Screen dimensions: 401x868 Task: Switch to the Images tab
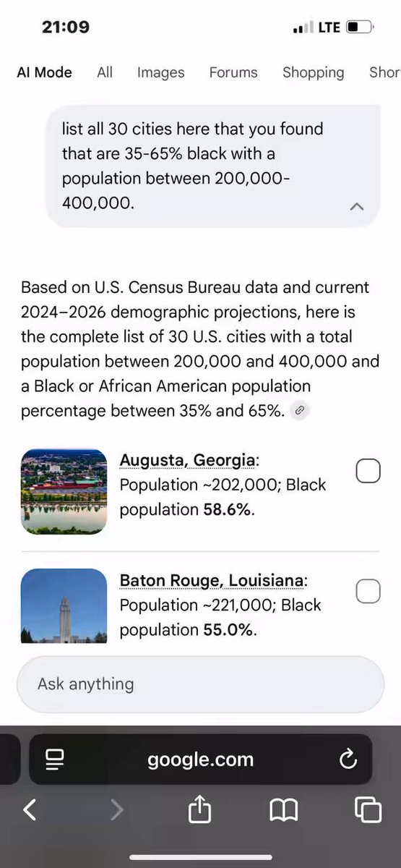160,72
